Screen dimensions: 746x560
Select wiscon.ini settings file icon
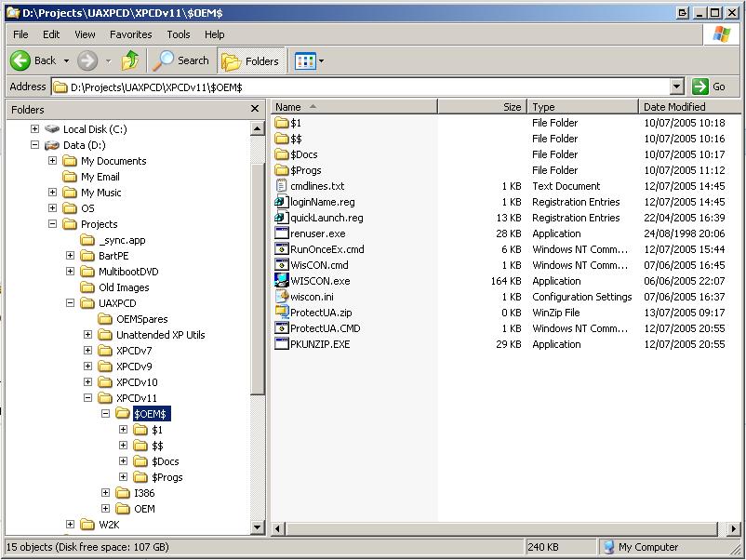pos(282,297)
